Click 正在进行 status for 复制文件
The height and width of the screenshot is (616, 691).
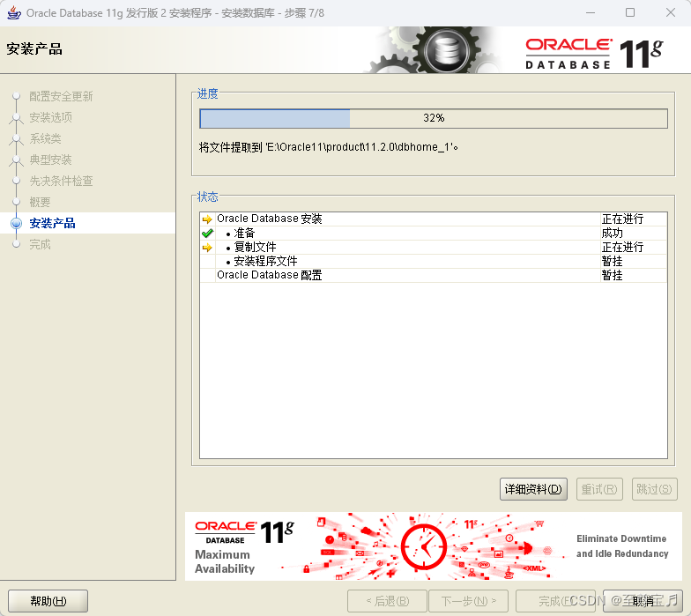(622, 247)
